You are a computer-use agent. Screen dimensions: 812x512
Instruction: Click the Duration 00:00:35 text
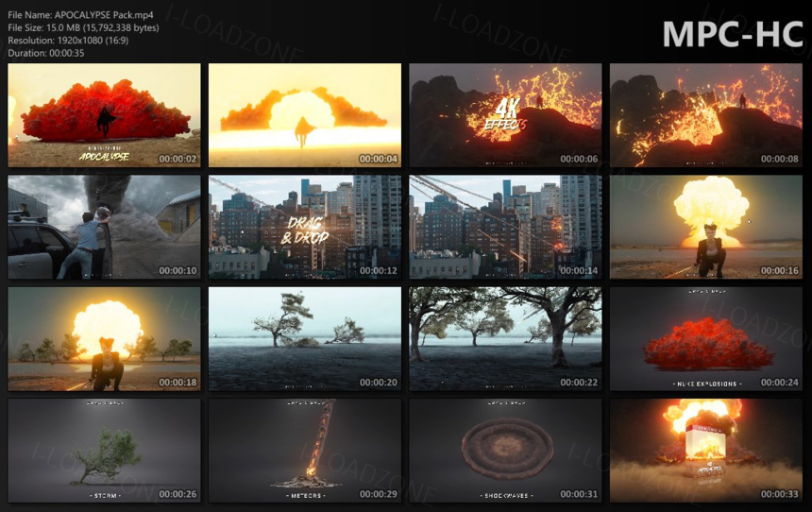tap(46, 53)
